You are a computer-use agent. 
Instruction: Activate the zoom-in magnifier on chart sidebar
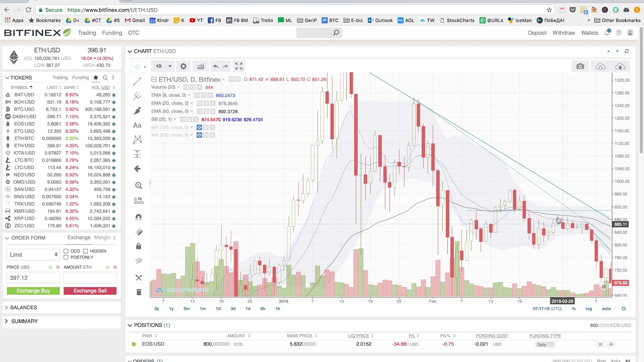pyautogui.click(x=139, y=186)
